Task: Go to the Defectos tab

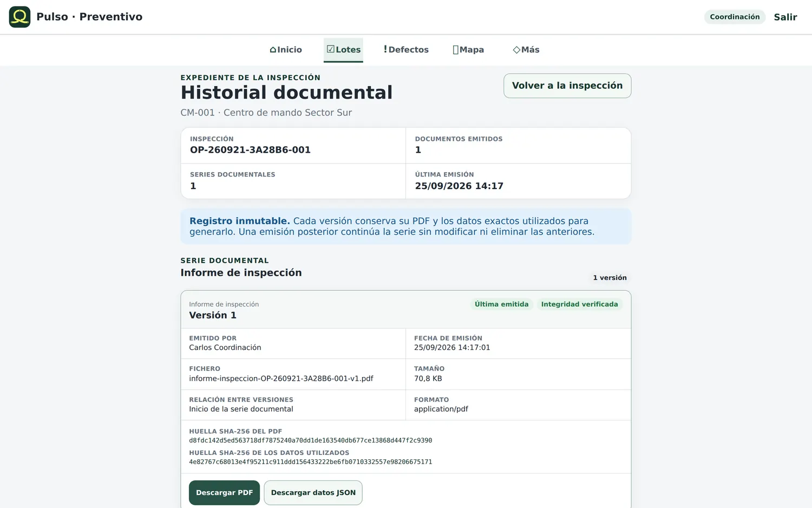Action: (x=406, y=50)
